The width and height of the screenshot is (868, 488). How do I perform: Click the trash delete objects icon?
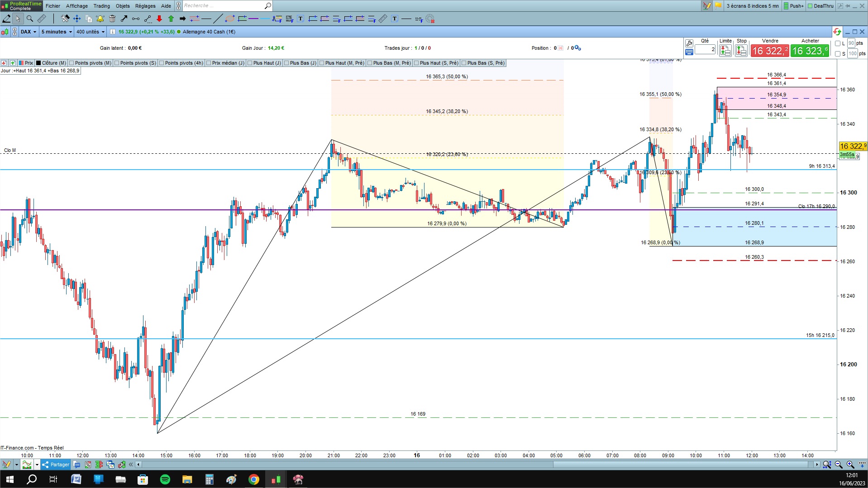point(112,19)
